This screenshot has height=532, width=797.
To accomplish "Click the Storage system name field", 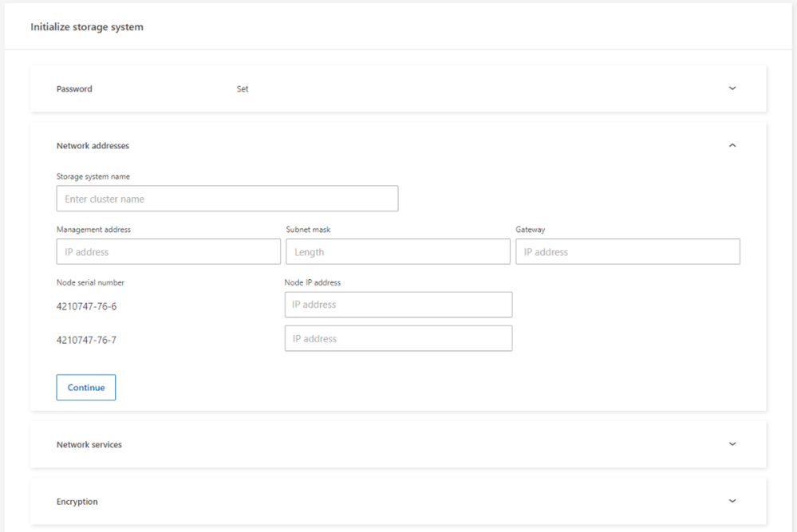I will point(227,199).
